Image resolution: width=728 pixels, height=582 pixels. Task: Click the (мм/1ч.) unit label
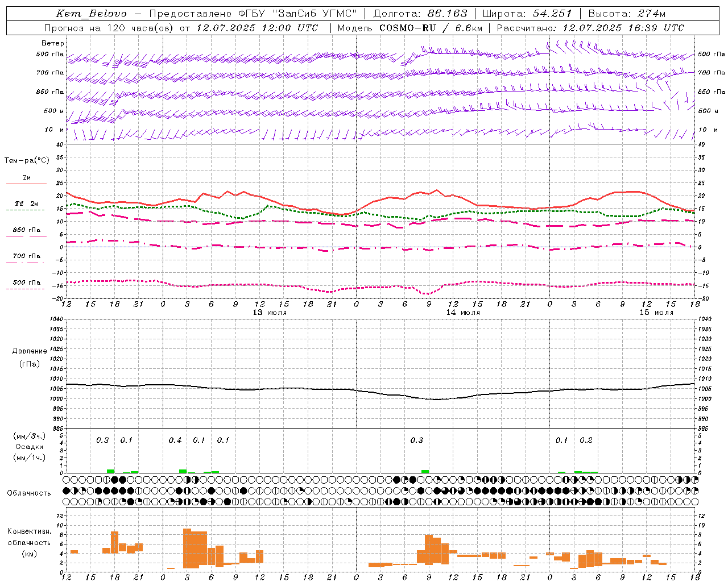pyautogui.click(x=30, y=458)
